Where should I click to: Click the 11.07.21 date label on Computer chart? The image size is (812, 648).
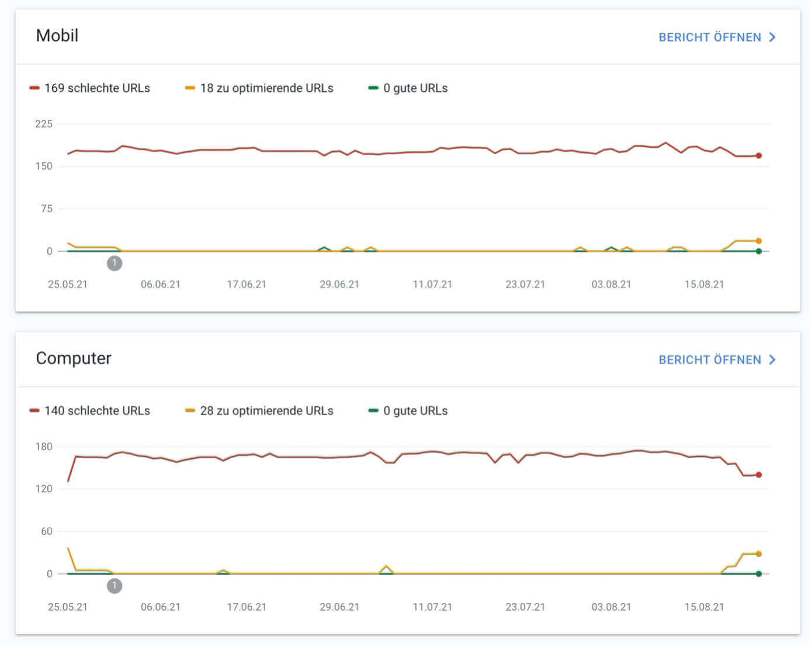click(432, 607)
